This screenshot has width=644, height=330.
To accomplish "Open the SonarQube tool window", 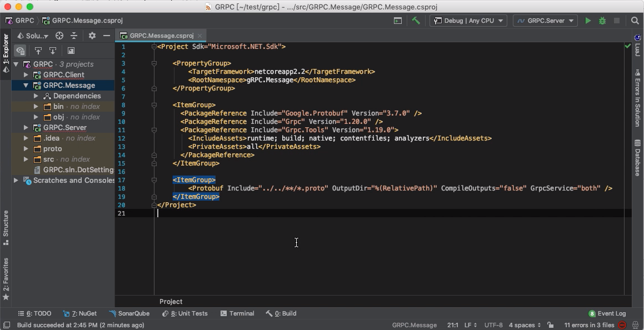I will [129, 313].
